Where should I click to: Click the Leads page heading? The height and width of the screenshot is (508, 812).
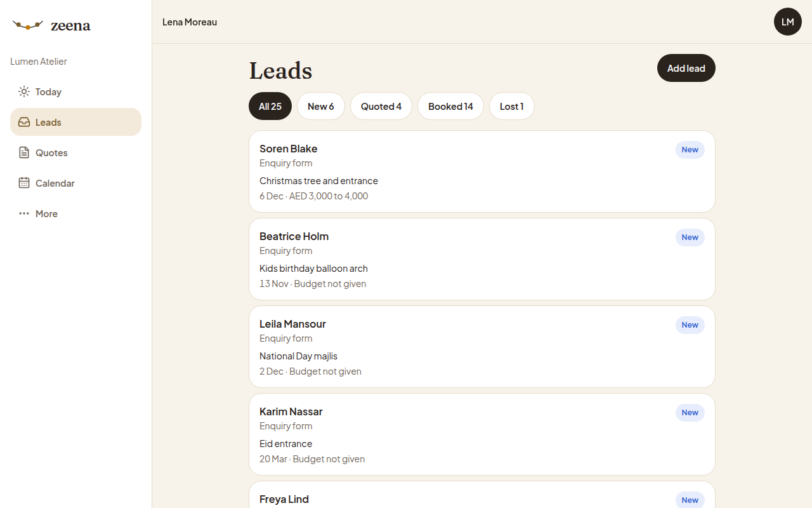280,70
